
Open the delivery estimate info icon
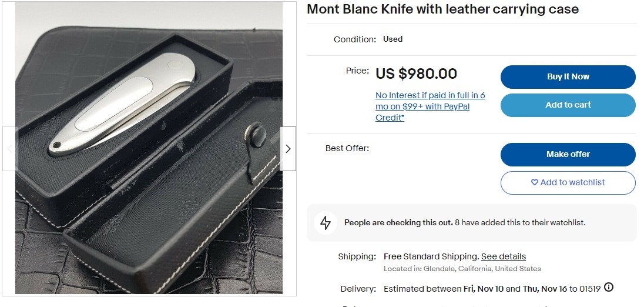tap(609, 288)
